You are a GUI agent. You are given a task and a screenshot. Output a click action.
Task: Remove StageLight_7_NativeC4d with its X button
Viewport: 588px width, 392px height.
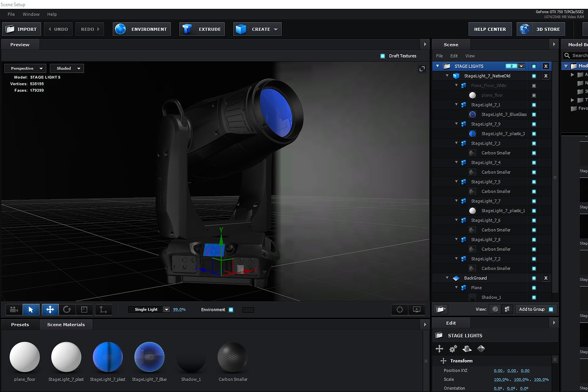pyautogui.click(x=546, y=76)
